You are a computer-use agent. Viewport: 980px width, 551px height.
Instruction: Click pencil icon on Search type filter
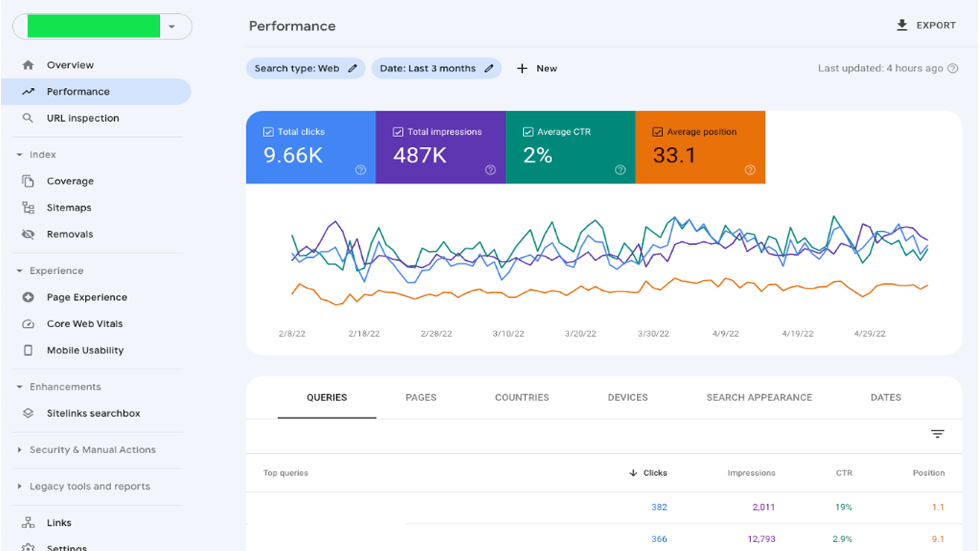click(x=353, y=68)
